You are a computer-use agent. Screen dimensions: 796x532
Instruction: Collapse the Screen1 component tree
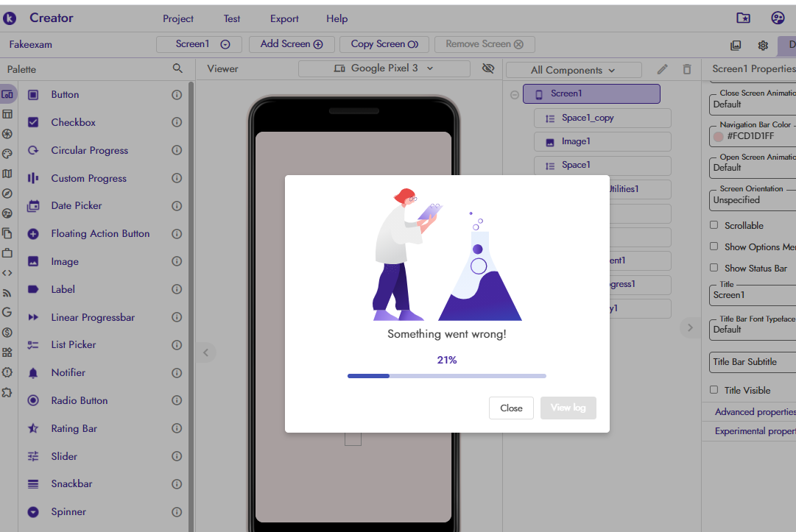pyautogui.click(x=514, y=95)
